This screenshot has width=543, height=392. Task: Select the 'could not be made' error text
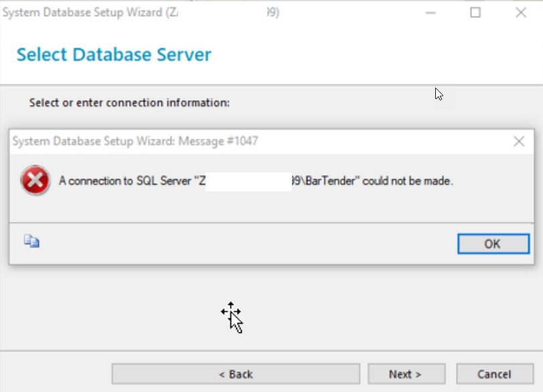(x=408, y=181)
